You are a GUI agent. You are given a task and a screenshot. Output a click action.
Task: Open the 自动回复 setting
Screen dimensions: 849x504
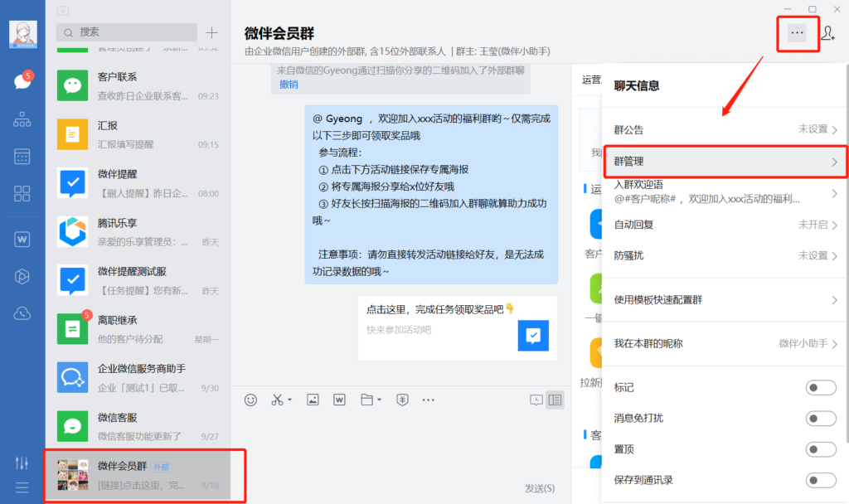tap(725, 225)
